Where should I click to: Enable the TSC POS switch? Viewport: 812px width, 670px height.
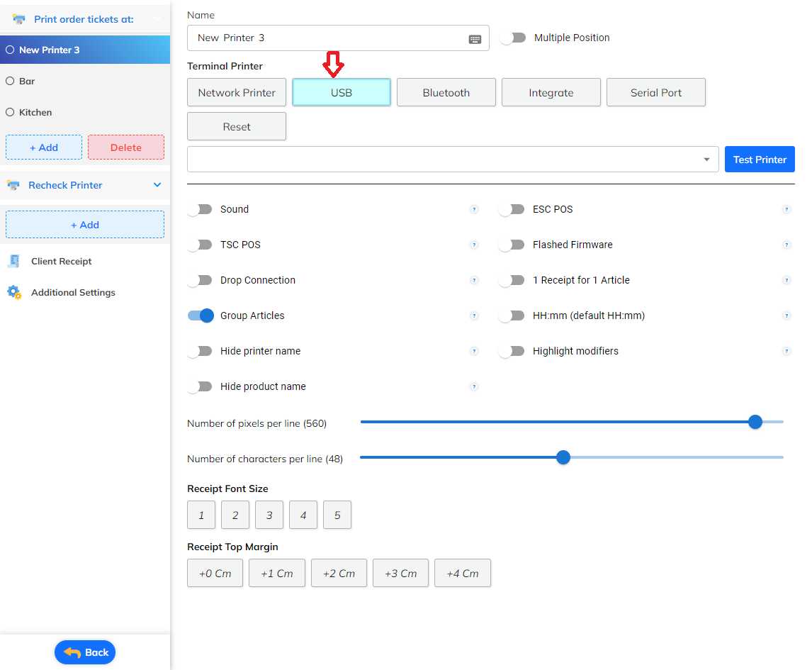click(200, 245)
